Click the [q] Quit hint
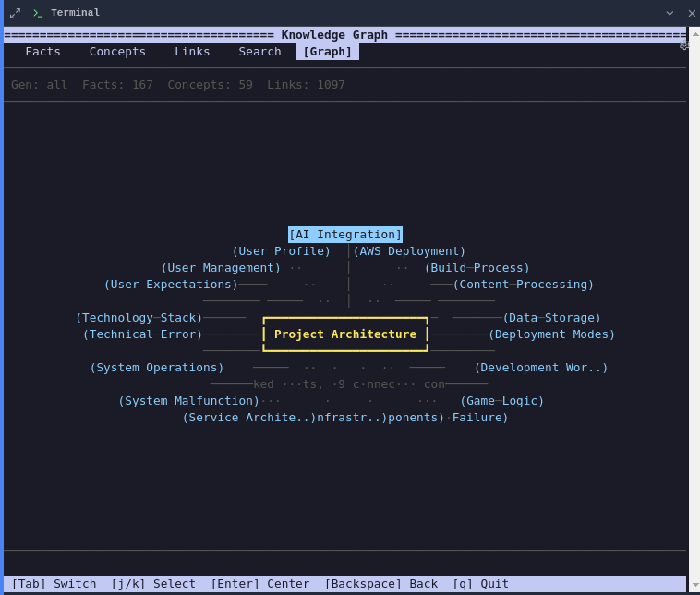The width and height of the screenshot is (700, 595). coord(480,584)
